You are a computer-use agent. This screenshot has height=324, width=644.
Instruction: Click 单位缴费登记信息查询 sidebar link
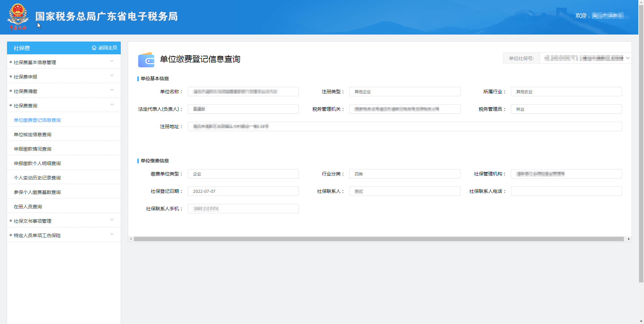coord(37,120)
